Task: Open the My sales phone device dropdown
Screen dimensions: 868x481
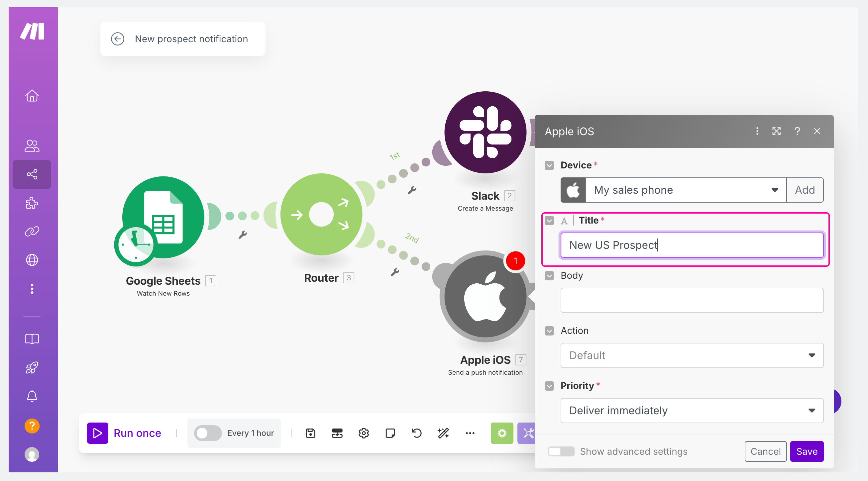Action: coord(686,190)
